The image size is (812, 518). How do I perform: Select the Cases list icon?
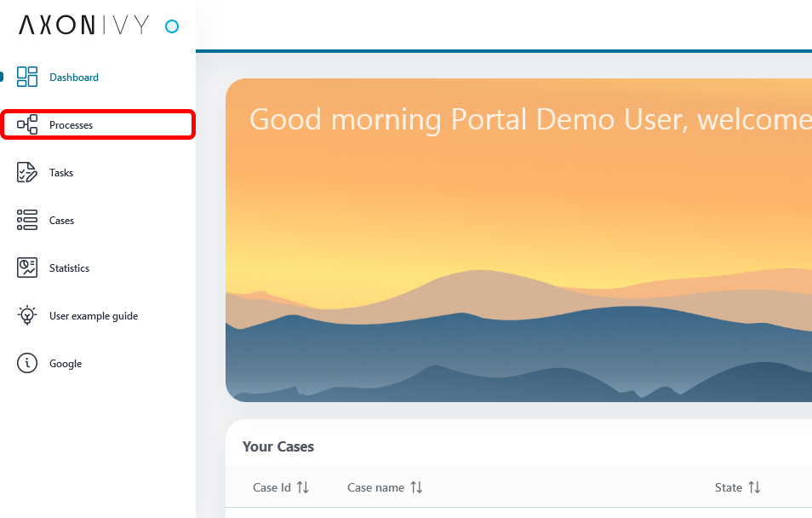point(27,220)
